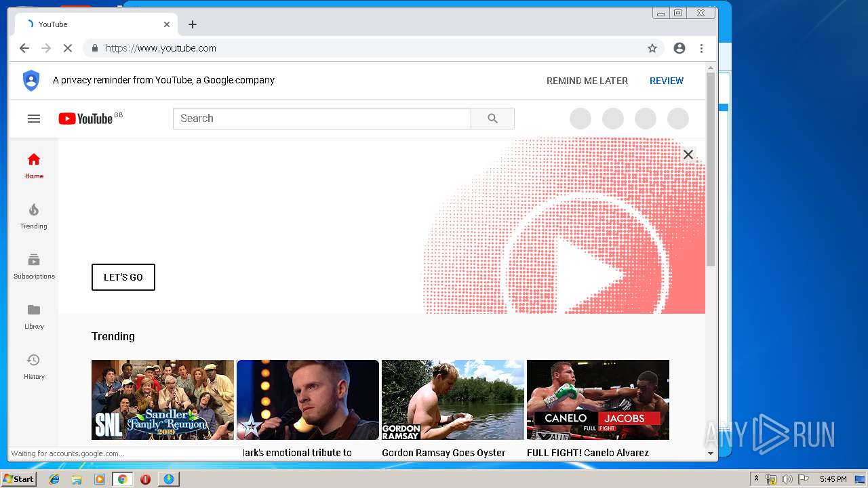The height and width of the screenshot is (488, 868).
Task: Switch to Chrome on the taskbar
Action: (123, 479)
